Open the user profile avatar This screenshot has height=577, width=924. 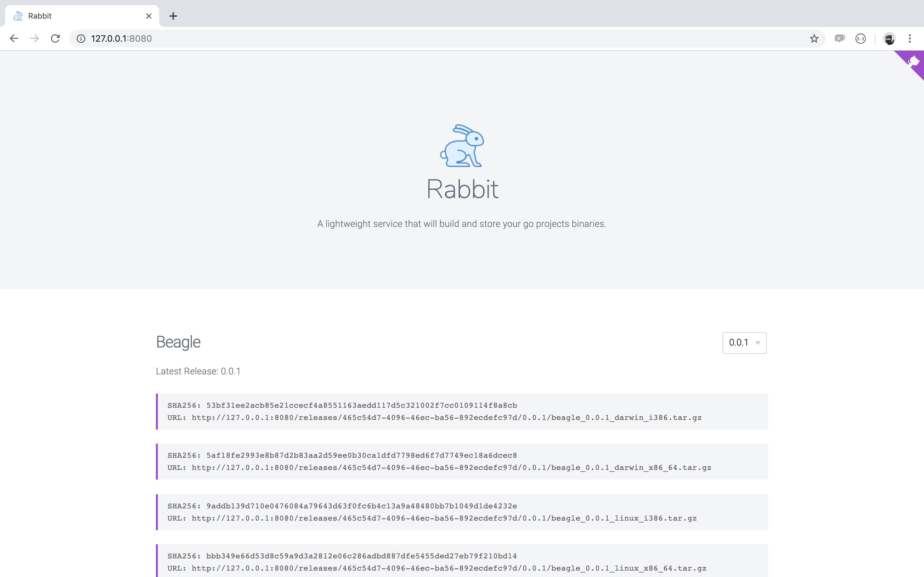(889, 38)
